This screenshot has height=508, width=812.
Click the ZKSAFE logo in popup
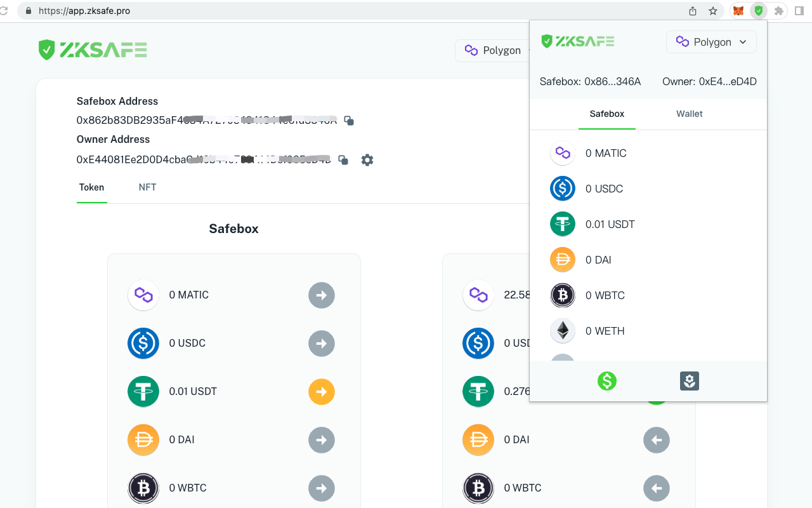pyautogui.click(x=577, y=41)
